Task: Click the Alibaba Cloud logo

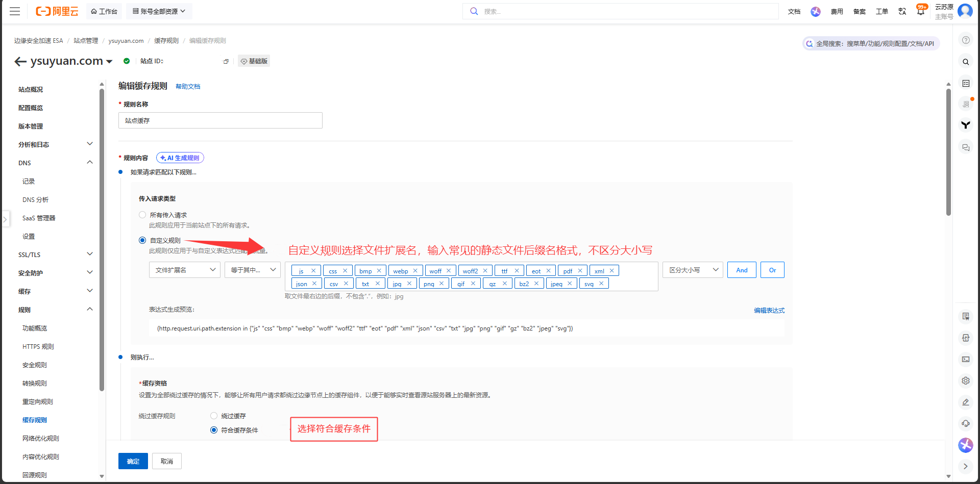Action: [57, 11]
